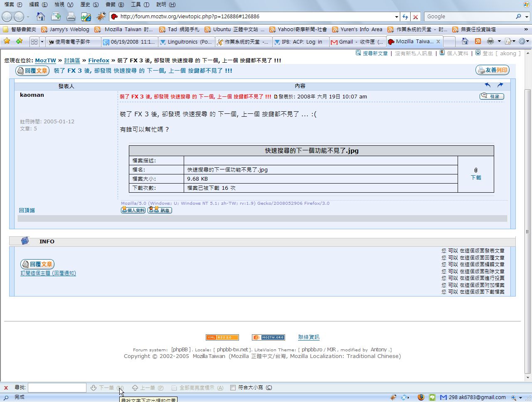Open the URL bar history dropdown
The width and height of the screenshot is (532, 402).
coord(397,17)
